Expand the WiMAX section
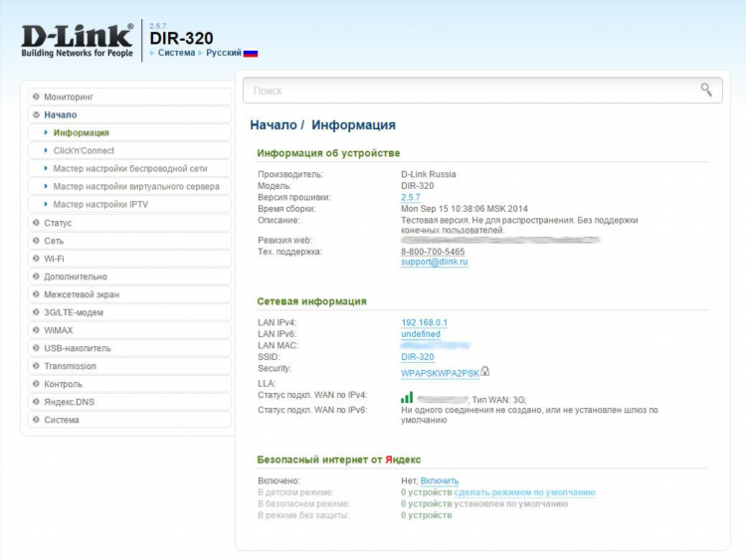 pos(129,330)
